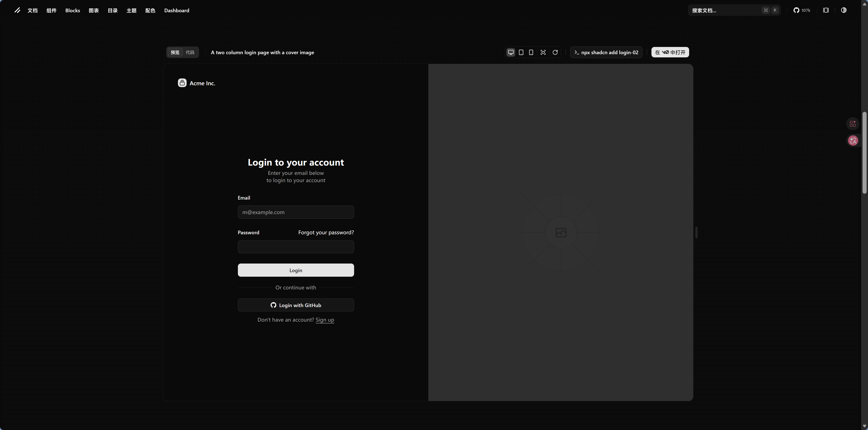This screenshot has height=430, width=868.
Task: Click the translate extension floating icon
Action: pos(853,141)
